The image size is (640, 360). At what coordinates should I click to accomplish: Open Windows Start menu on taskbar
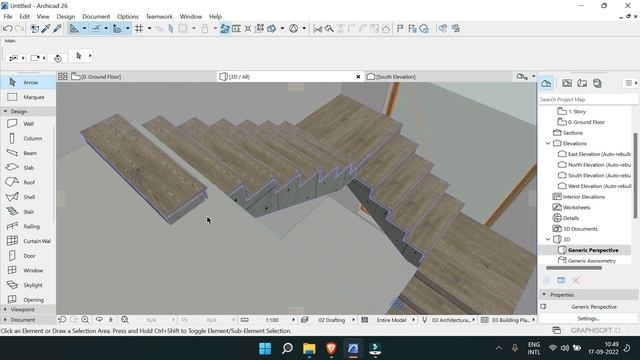[x=265, y=349]
